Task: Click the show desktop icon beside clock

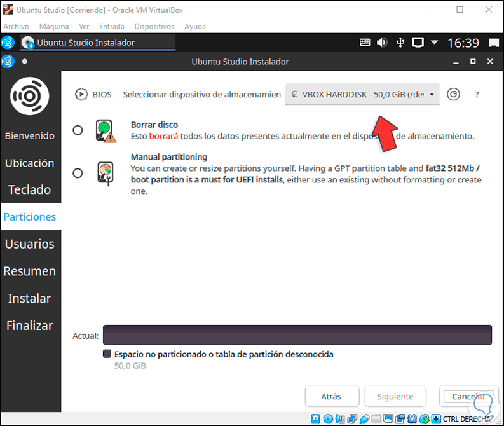Action: click(x=494, y=43)
